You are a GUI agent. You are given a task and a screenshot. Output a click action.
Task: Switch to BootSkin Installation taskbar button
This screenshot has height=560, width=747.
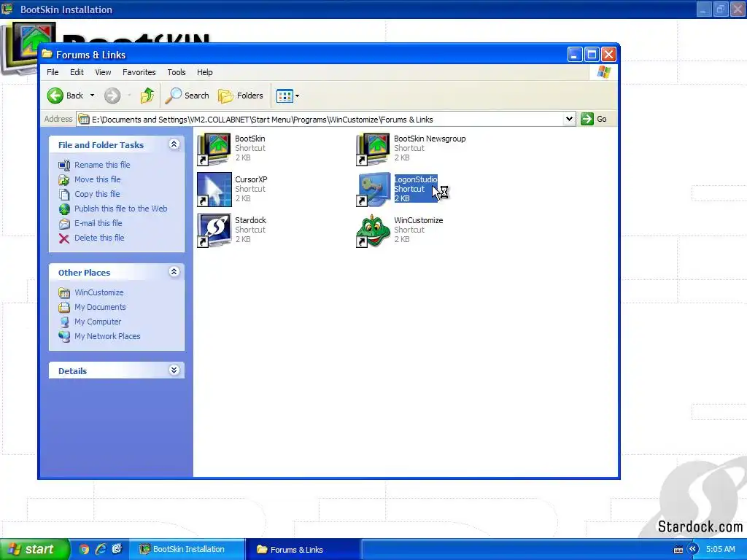pos(186,549)
